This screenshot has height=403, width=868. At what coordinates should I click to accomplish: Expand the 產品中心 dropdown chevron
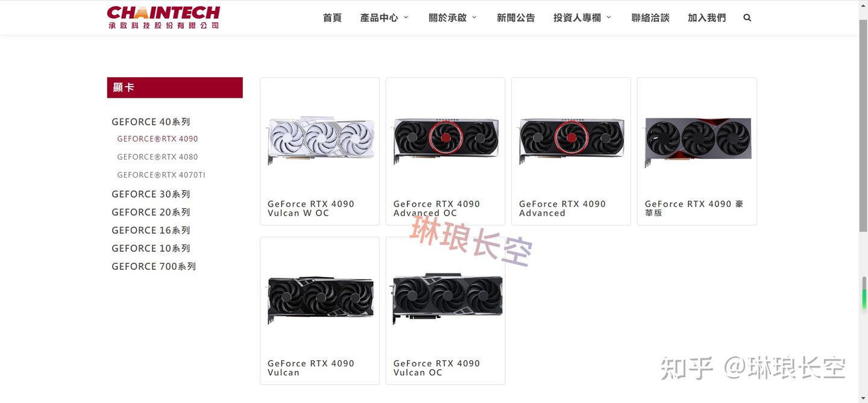coord(406,17)
